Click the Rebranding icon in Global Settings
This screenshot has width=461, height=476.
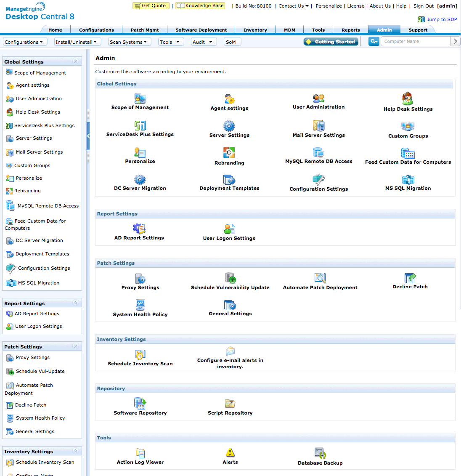[x=229, y=153]
